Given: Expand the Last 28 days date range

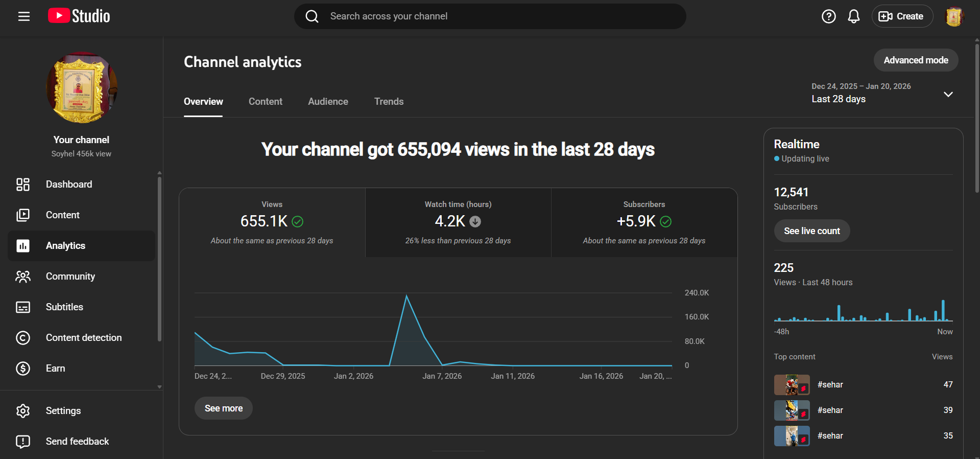Looking at the screenshot, I should 882,94.
